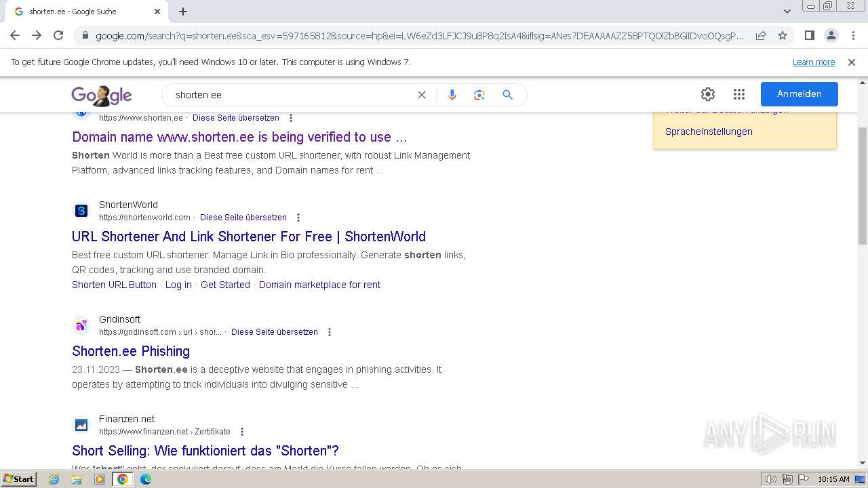Screen dimensions: 868x488
Task: Open a new browser tab
Action: [x=183, y=12]
